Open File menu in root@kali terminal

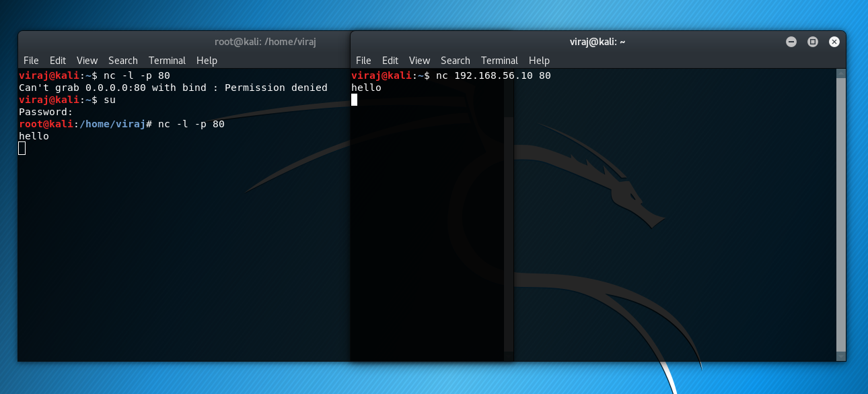tap(31, 61)
